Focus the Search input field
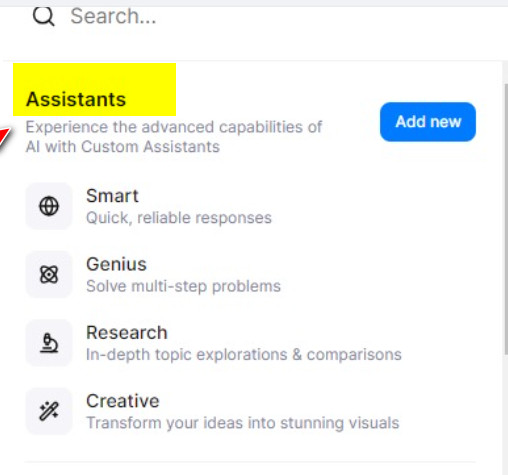The image size is (508, 475). (x=267, y=16)
